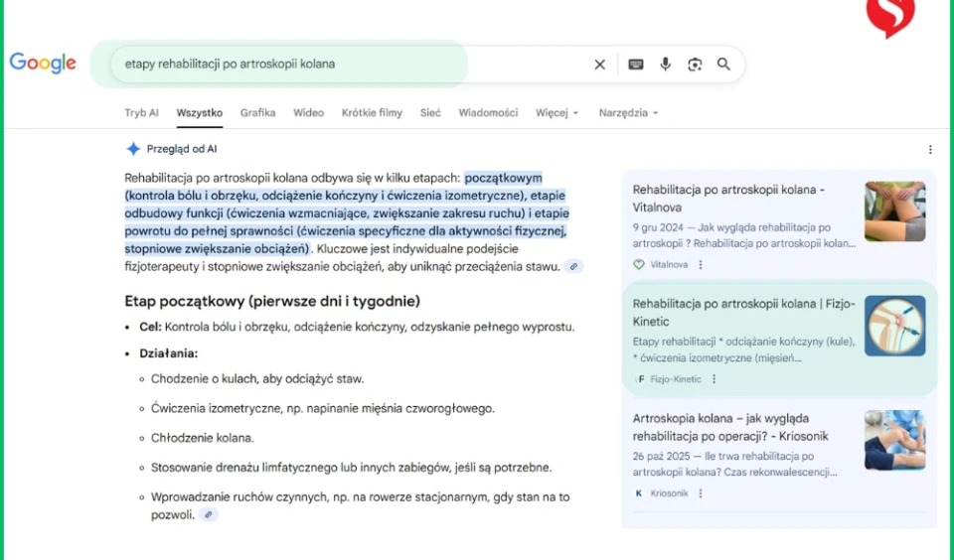Image resolution: width=954 pixels, height=560 pixels.
Task: Open 'Rehabilitacja po artroskopii kolana | Fizjo-Kinetic' link
Action: [743, 313]
